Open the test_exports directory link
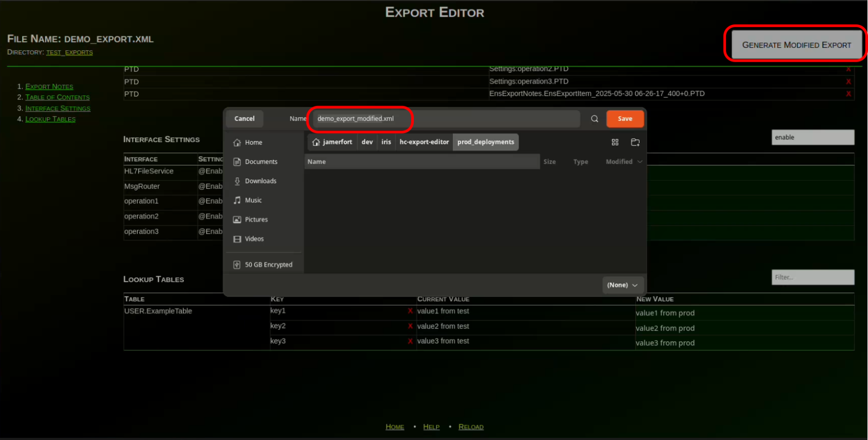The width and height of the screenshot is (868, 440). pyautogui.click(x=69, y=53)
